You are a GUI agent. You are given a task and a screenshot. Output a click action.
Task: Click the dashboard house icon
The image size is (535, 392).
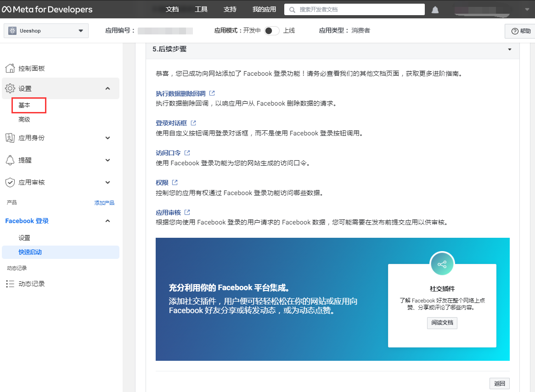pyautogui.click(x=10, y=68)
